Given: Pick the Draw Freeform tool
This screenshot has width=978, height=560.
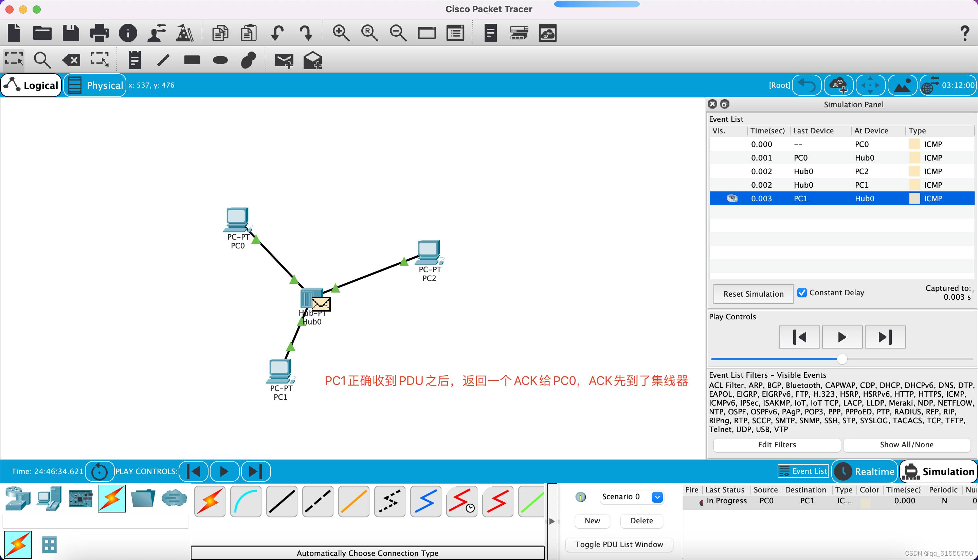Looking at the screenshot, I should click(x=249, y=60).
